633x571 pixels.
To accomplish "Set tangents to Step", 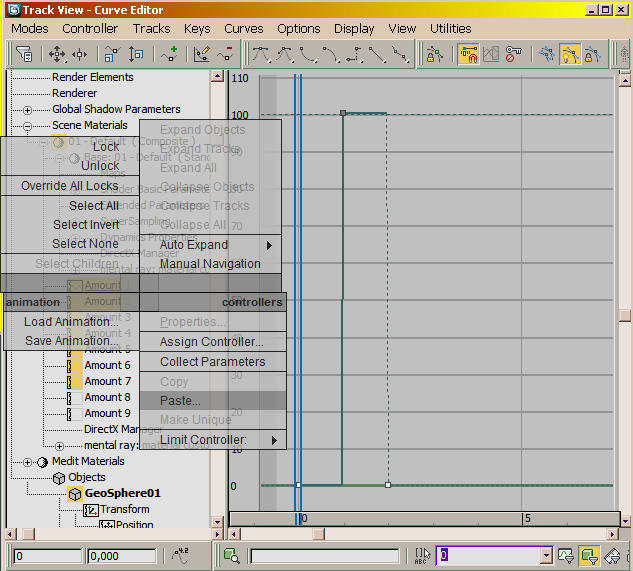I will [x=354, y=54].
